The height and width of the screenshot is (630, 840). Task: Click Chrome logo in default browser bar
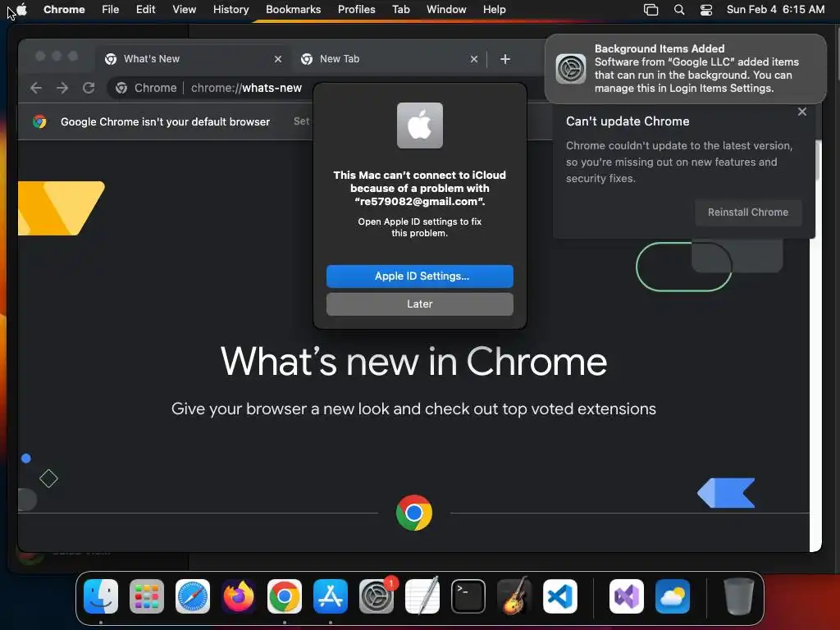[x=39, y=121]
